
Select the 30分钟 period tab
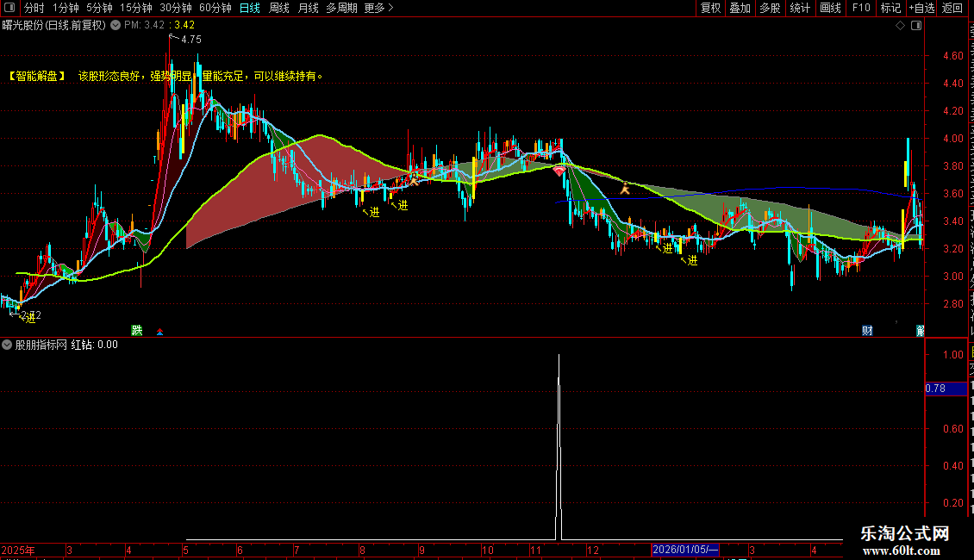pos(175,8)
